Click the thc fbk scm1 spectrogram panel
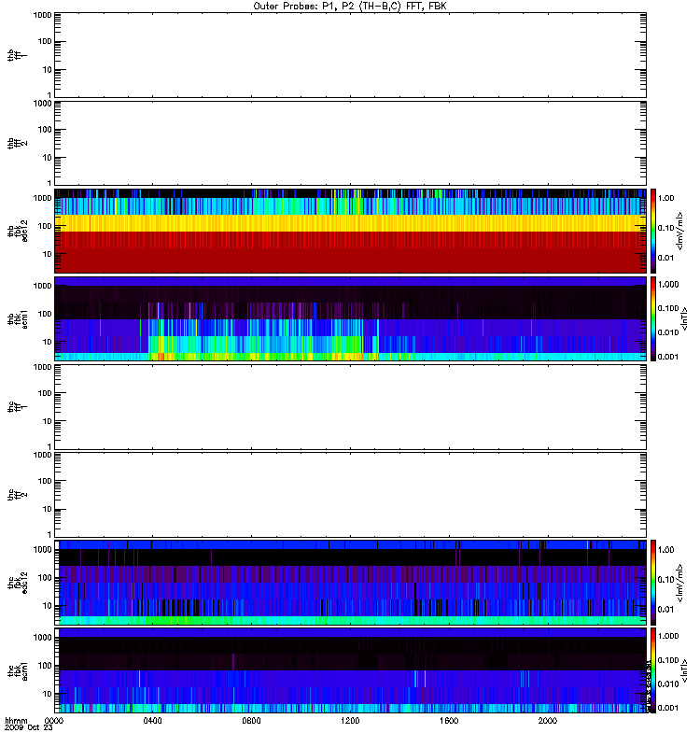The width and height of the screenshot is (700, 747). pos(351,670)
